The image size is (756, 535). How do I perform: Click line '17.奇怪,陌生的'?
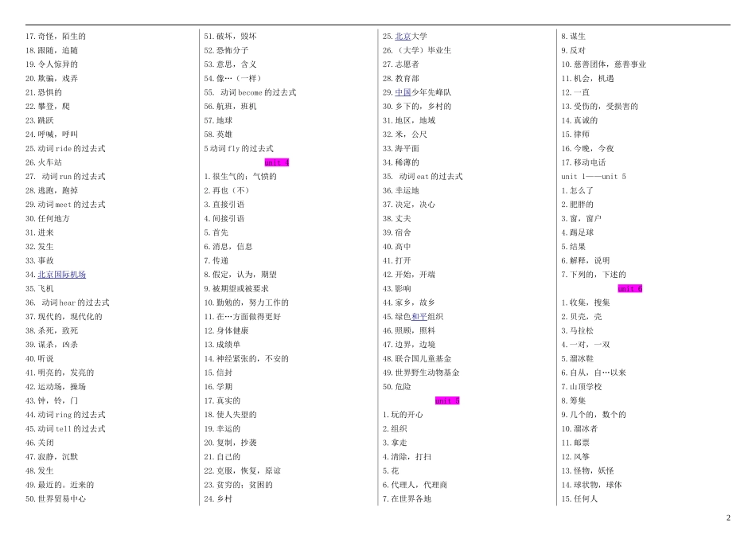(56, 36)
